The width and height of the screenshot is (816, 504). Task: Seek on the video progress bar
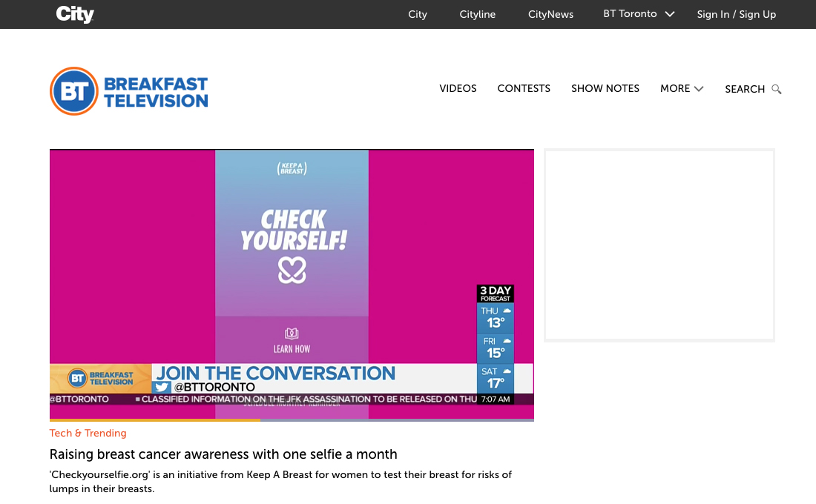pos(292,420)
